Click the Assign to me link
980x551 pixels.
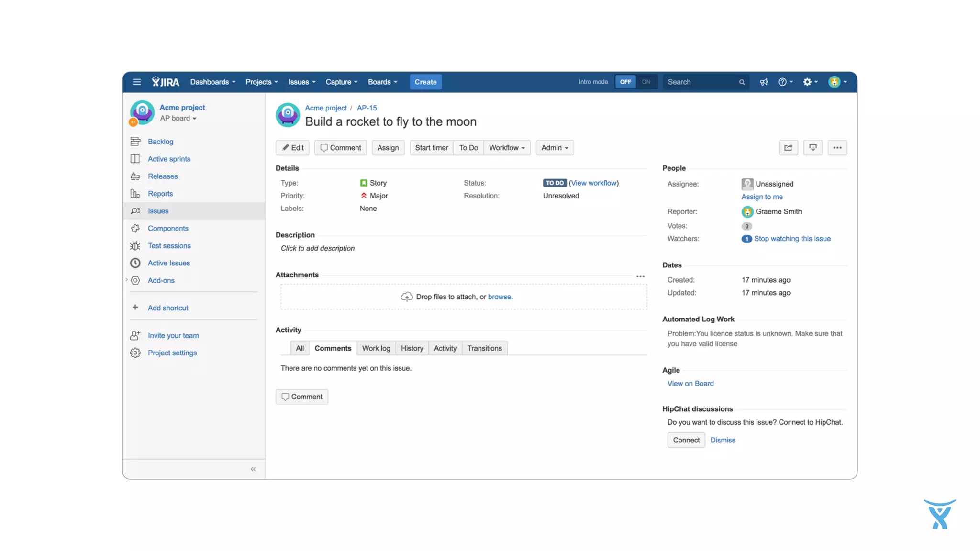pos(762,197)
